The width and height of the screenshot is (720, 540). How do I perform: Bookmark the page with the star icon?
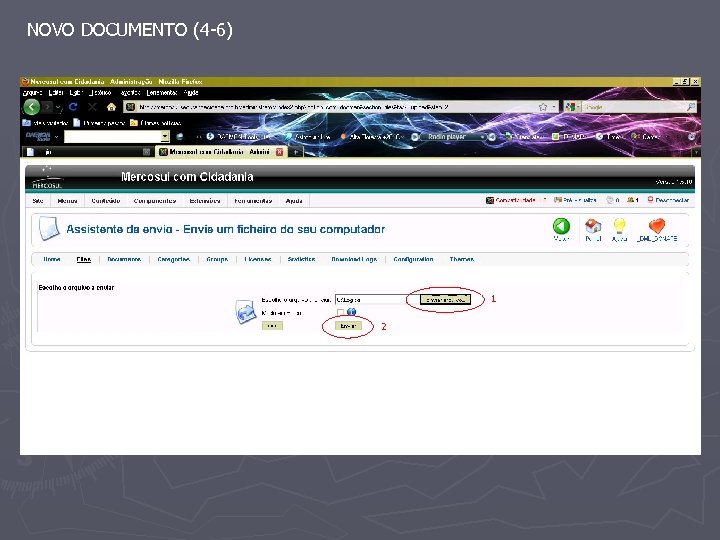point(543,107)
